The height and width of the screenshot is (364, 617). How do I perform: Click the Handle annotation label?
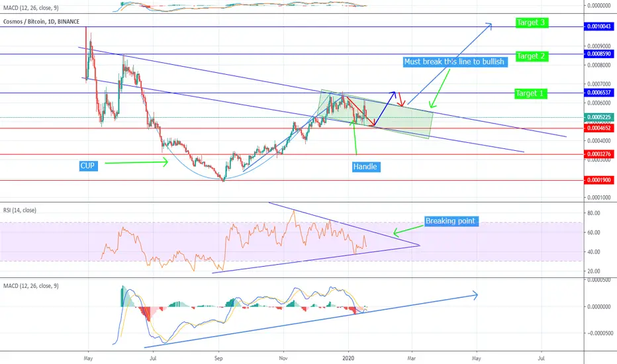tap(365, 167)
